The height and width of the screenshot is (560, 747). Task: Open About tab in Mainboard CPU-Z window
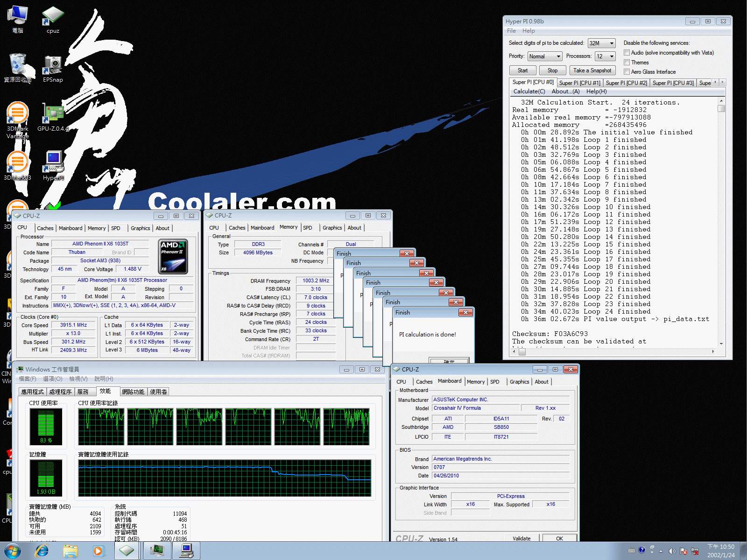coord(542,382)
